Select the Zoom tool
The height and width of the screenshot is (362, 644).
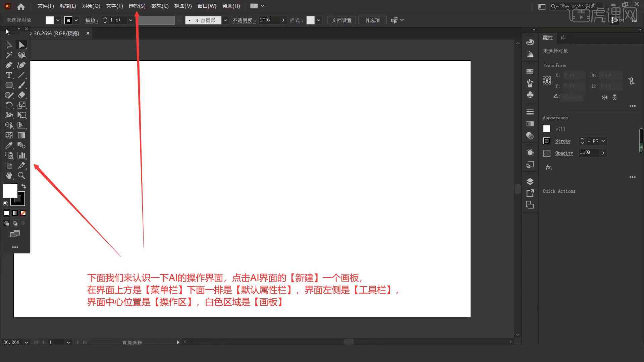pyautogui.click(x=21, y=176)
